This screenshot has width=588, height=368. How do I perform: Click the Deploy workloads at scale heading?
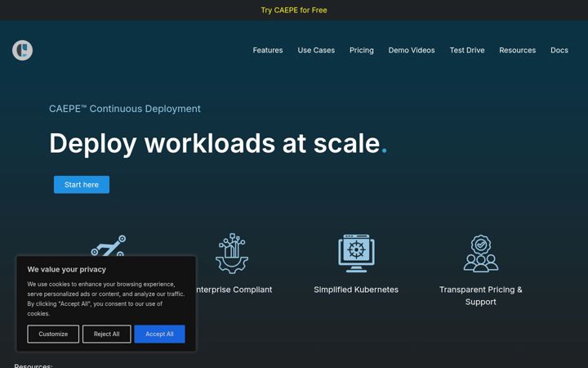click(218, 143)
